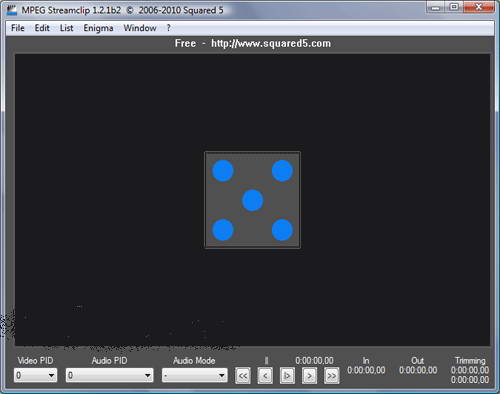Click the fast rewind << button

coord(243,376)
